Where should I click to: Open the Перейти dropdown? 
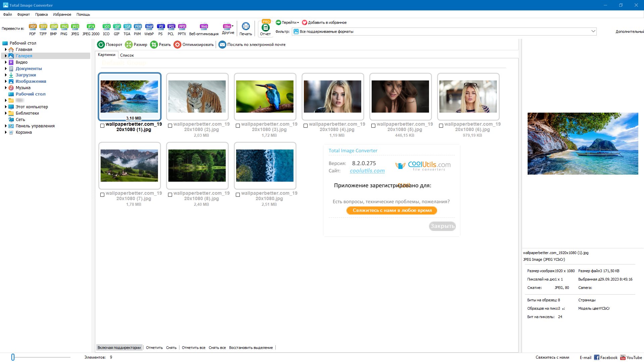[x=287, y=22]
